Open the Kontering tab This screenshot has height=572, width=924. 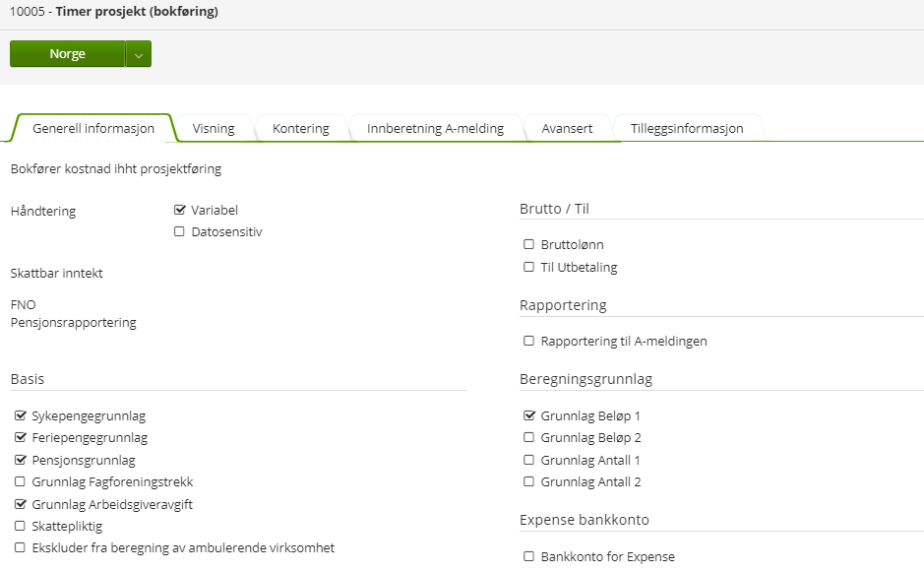coord(300,128)
